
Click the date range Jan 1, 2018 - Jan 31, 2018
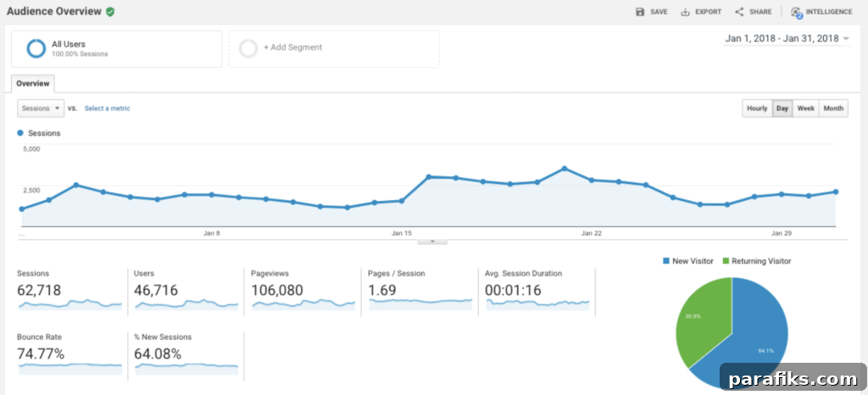click(x=782, y=39)
